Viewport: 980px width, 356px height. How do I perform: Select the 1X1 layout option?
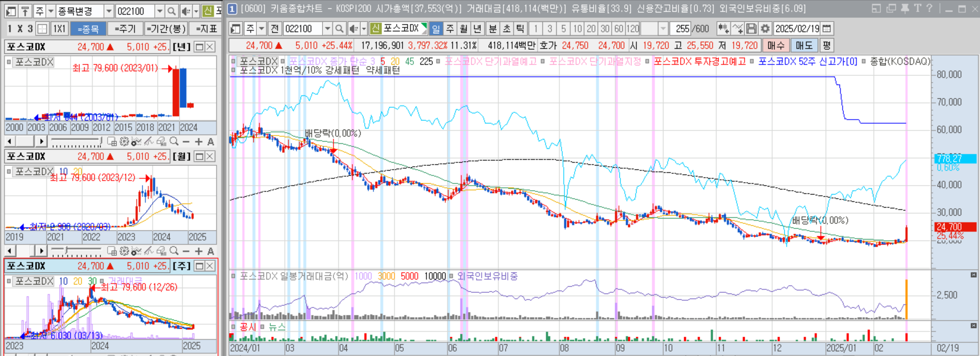pos(59,29)
